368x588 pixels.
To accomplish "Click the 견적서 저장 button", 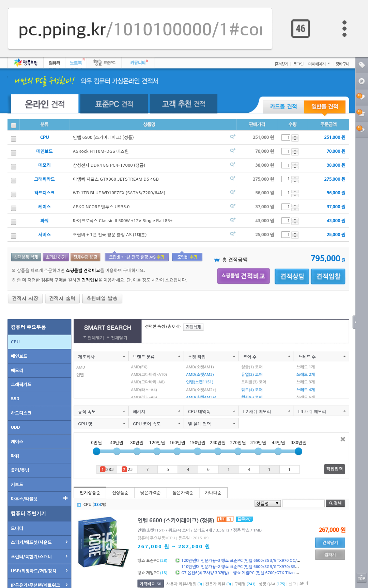I will click(x=25, y=298).
